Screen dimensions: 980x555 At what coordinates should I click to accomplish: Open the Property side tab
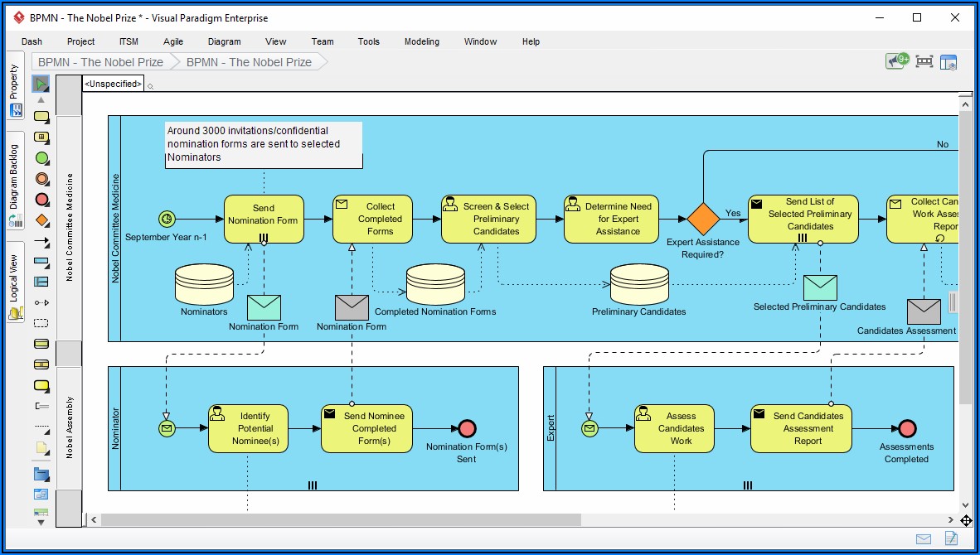coord(14,83)
